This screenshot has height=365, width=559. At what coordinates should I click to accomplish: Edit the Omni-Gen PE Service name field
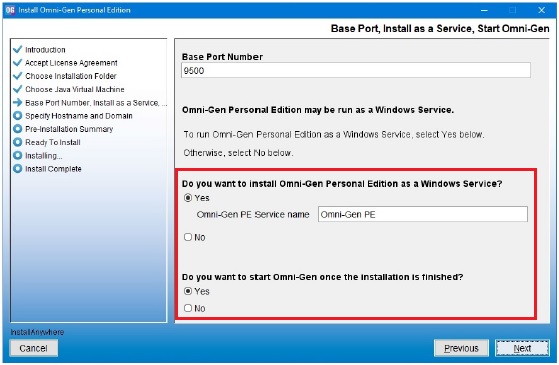423,214
